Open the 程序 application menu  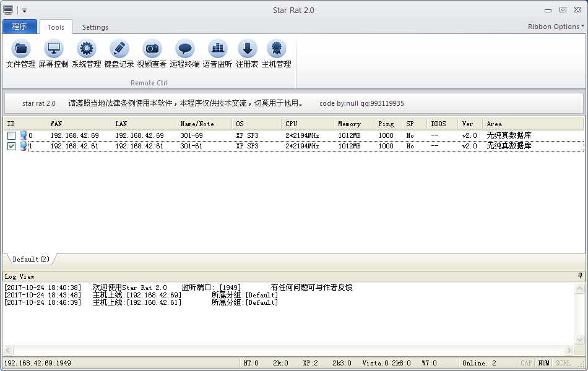coord(20,27)
